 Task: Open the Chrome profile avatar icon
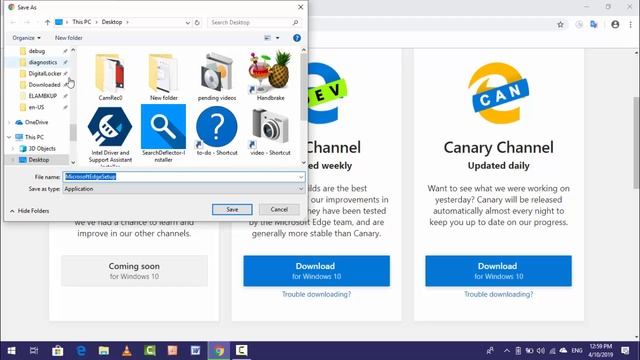coord(615,25)
